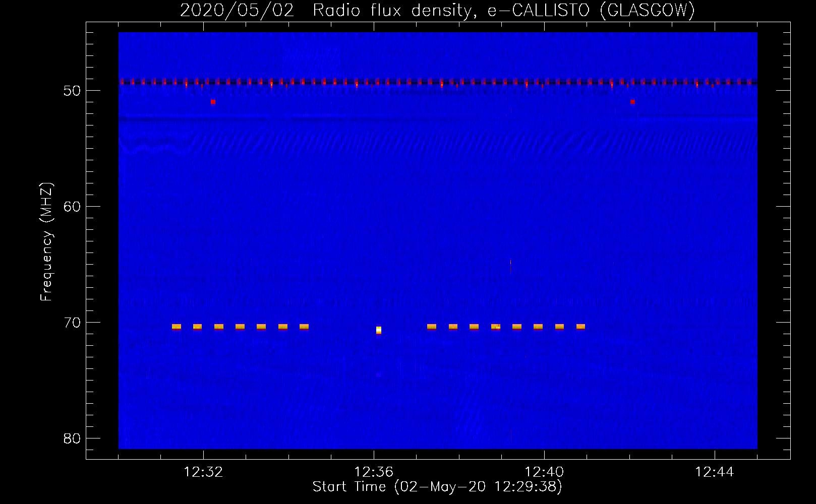The image size is (816, 504).
Task: Click the red marker at 51 MHz near 12:42
Action: (x=632, y=102)
